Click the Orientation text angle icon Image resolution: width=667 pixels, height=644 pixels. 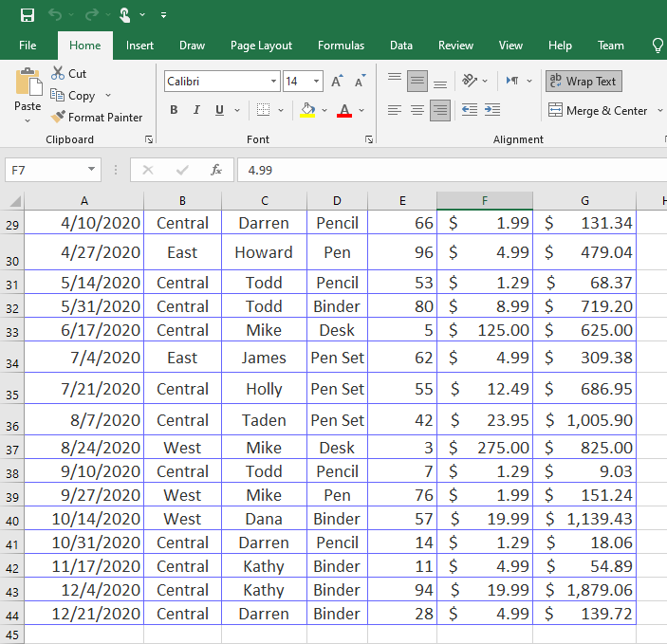[470, 80]
